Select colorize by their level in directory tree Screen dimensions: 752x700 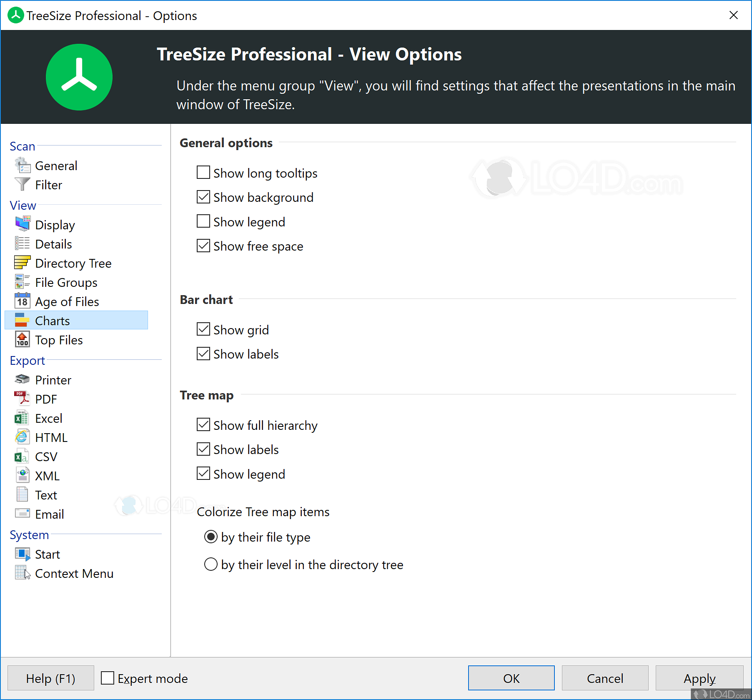coord(211,564)
